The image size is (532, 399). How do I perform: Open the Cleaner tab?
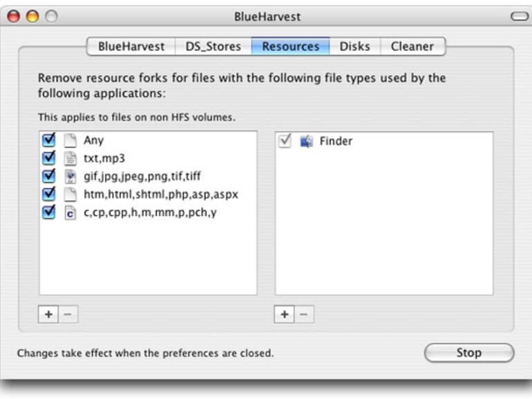(412, 47)
